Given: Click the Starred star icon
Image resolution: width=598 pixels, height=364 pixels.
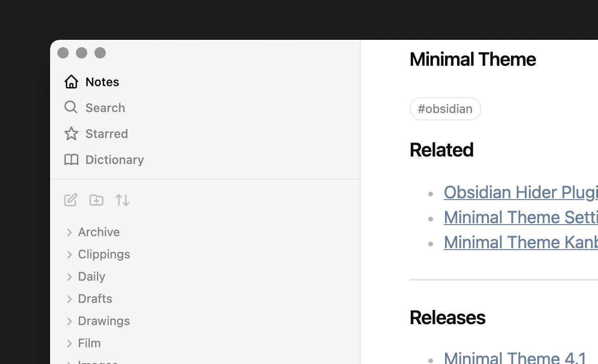Looking at the screenshot, I should click(x=71, y=133).
